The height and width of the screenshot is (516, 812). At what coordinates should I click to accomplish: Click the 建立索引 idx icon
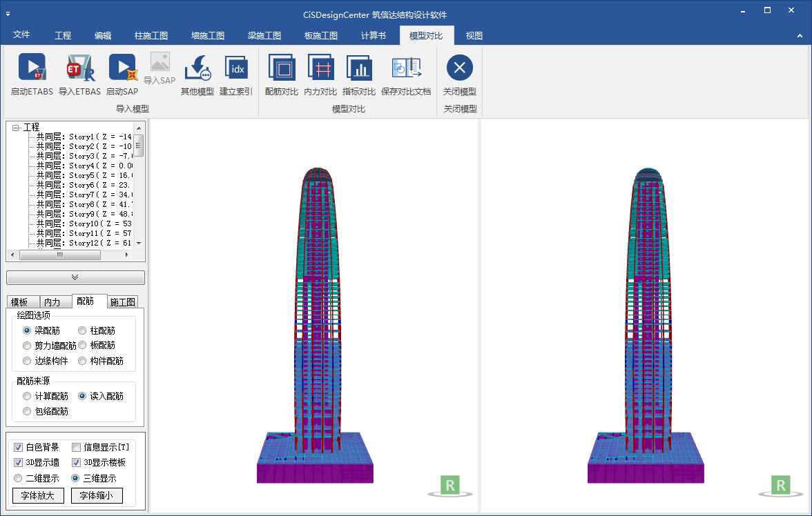236,68
